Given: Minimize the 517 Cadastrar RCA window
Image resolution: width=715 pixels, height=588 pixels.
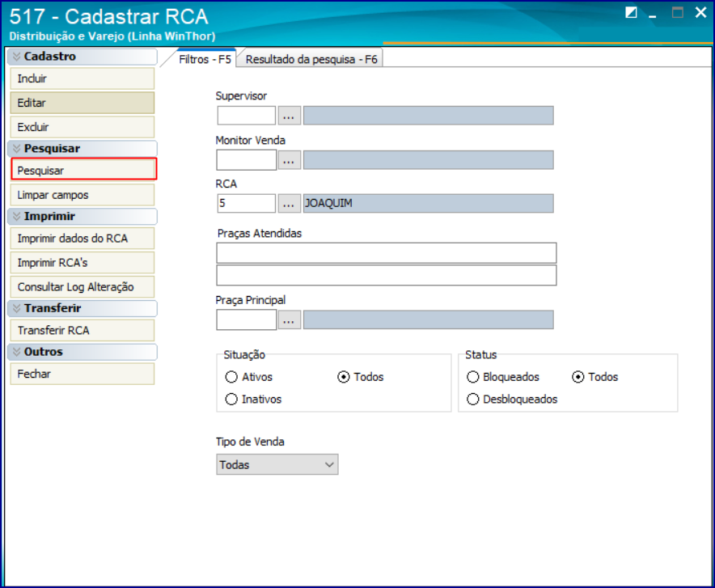Looking at the screenshot, I should tap(653, 15).
